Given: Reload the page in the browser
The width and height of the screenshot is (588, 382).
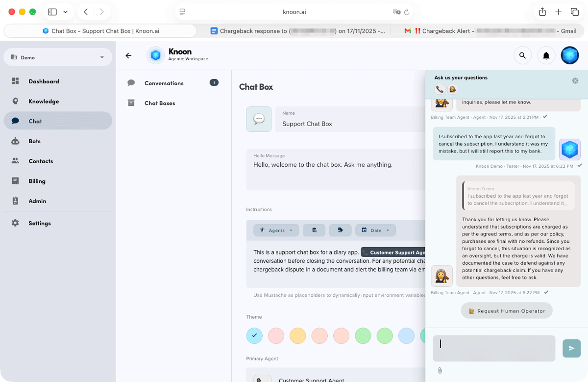Looking at the screenshot, I should 407,12.
